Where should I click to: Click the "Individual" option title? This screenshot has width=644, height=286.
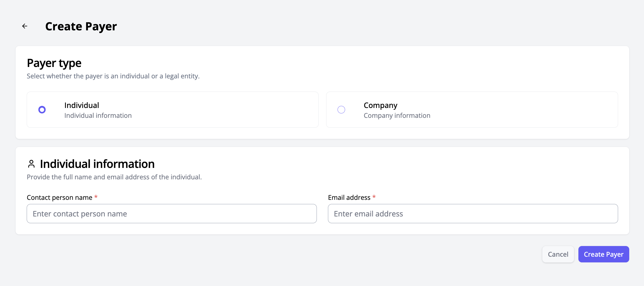point(82,105)
